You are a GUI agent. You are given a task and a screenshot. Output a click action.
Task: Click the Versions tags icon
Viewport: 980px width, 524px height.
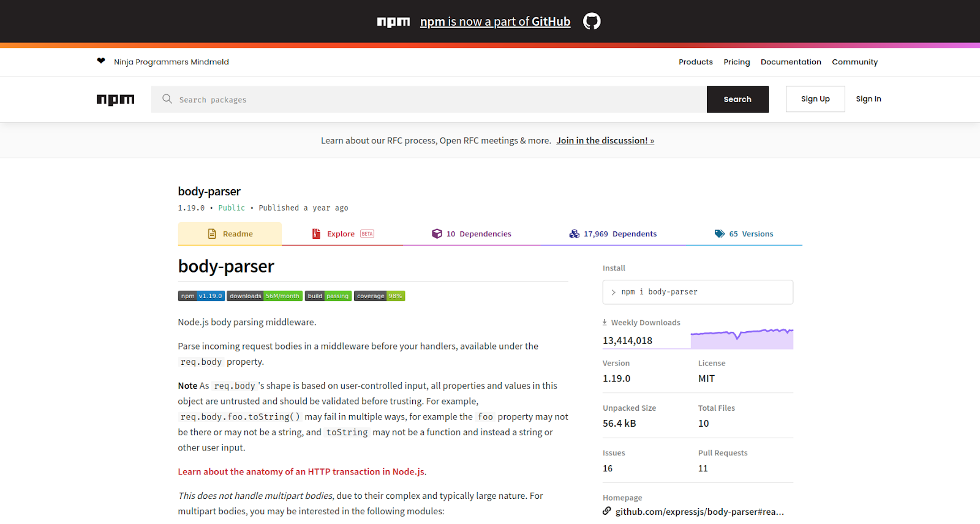[720, 234]
